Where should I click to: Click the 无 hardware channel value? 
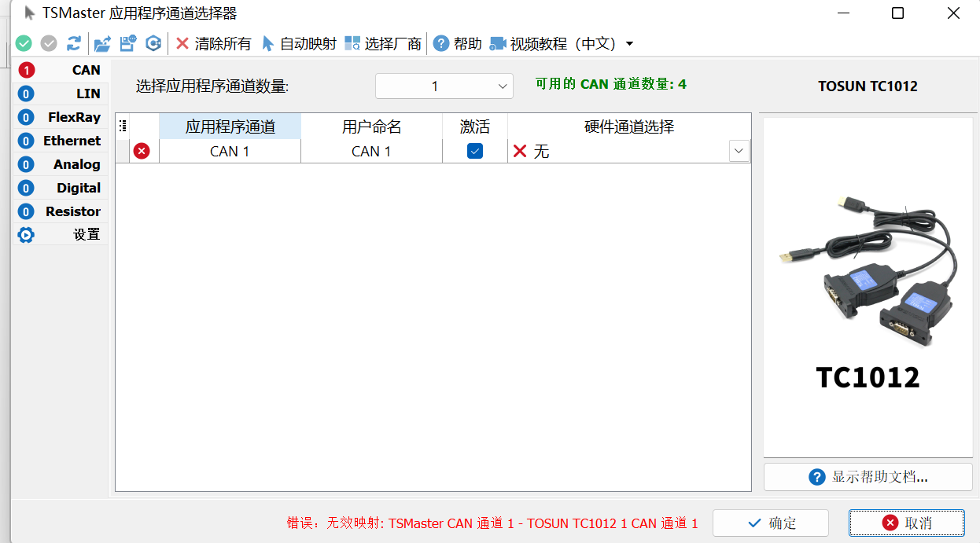[541, 151]
